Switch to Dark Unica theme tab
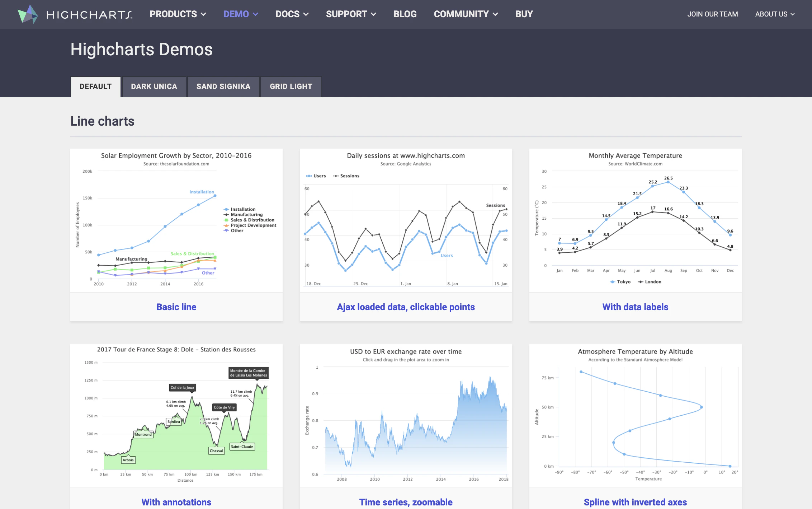This screenshot has width=812, height=509. coord(154,87)
